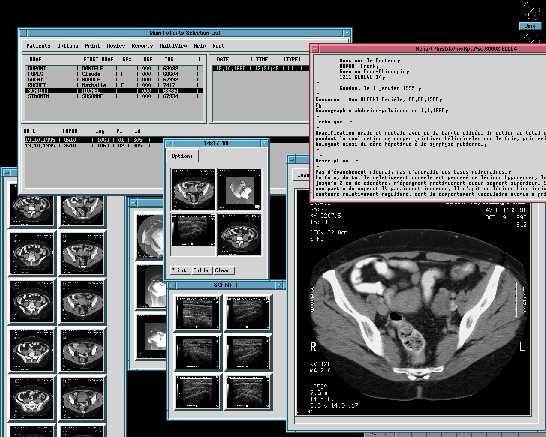The width and height of the screenshot is (546, 437).
Task: Select the first ultrasound frame in sonography window
Action: point(197,312)
